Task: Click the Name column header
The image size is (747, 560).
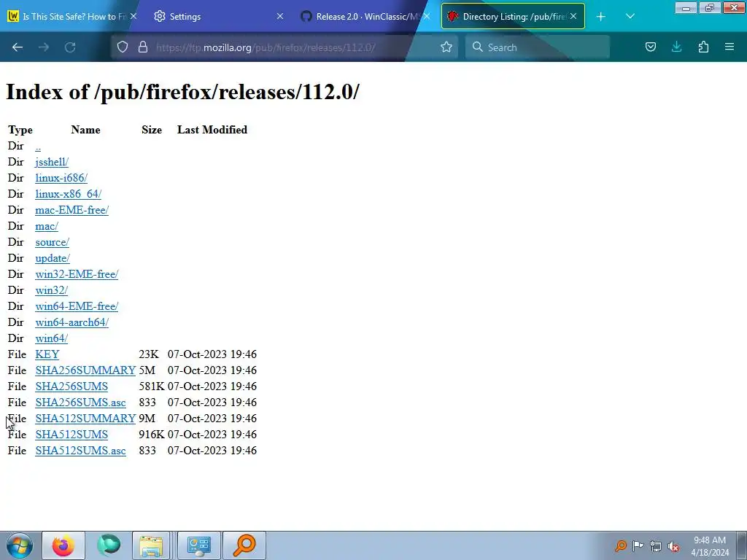Action: click(x=86, y=130)
